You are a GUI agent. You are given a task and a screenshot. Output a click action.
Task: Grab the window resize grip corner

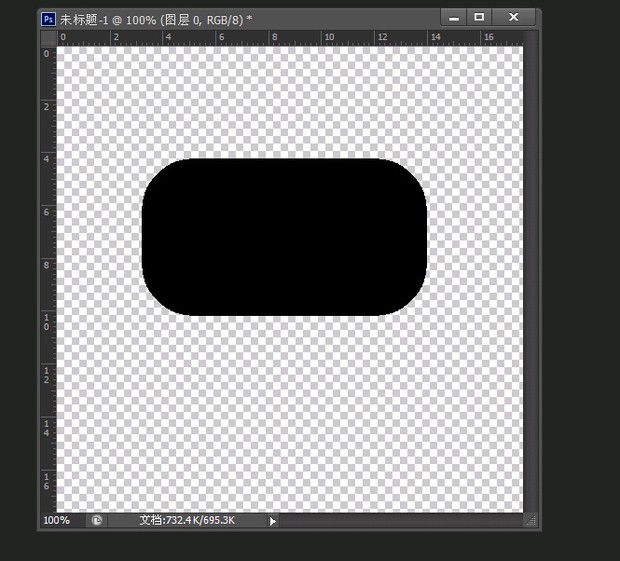(531, 520)
